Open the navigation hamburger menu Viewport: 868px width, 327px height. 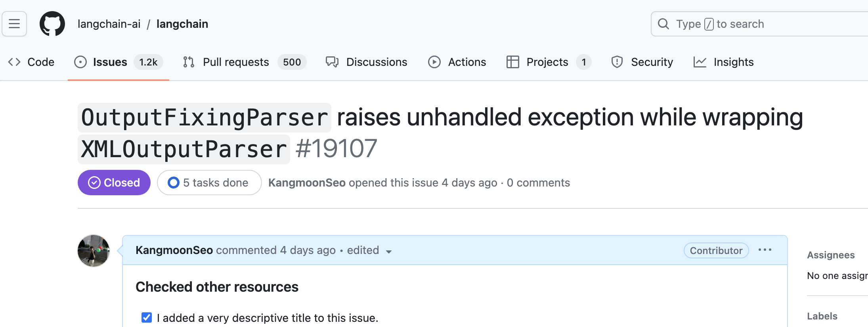[14, 24]
